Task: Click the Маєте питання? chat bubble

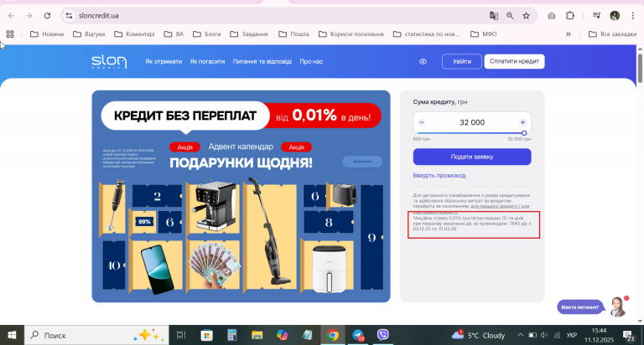Action: click(x=580, y=306)
